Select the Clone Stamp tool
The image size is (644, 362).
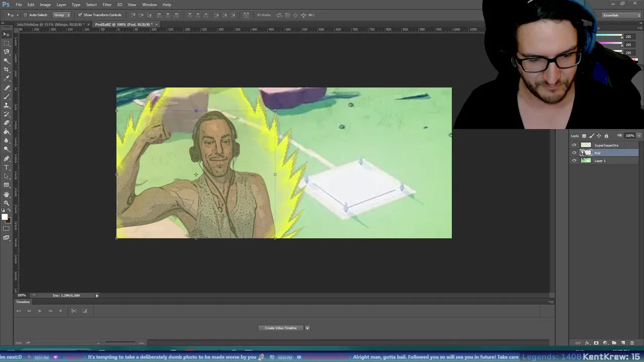pos(7,106)
